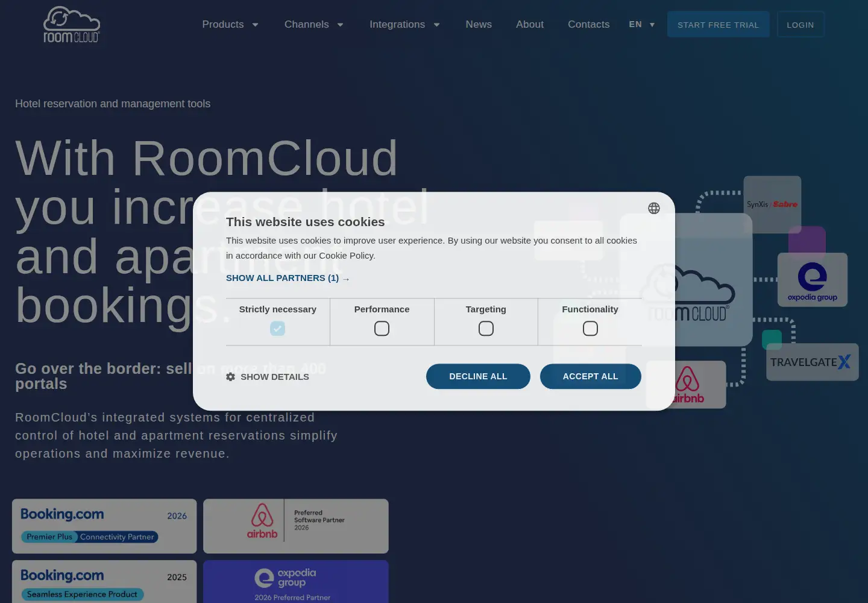Enable the Targeting cookies checkbox

click(x=486, y=329)
